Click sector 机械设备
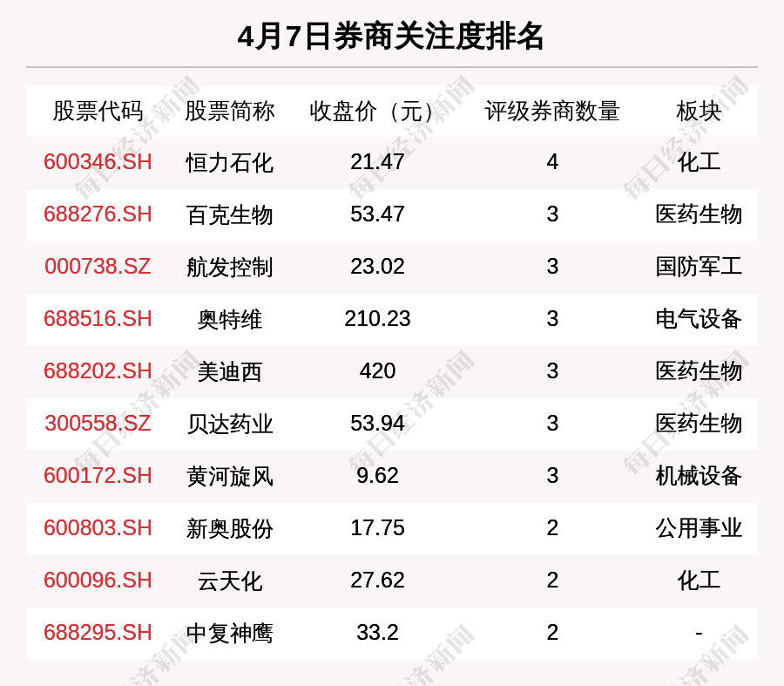The width and height of the screenshot is (784, 686). [699, 475]
